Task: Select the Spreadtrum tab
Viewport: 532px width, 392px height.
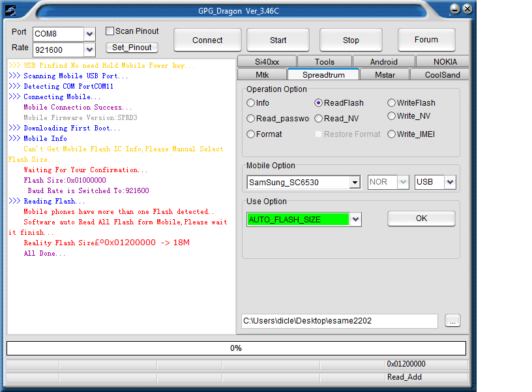Action: 323,74
